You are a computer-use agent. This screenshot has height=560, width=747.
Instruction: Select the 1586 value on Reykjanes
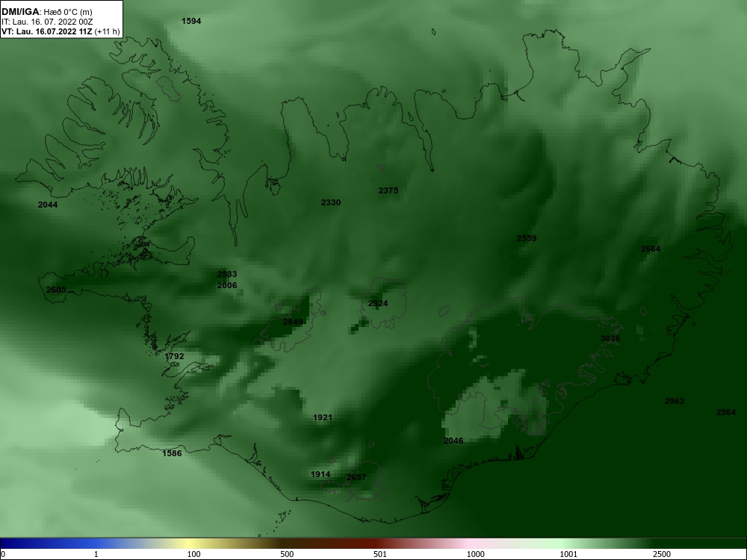point(172,453)
